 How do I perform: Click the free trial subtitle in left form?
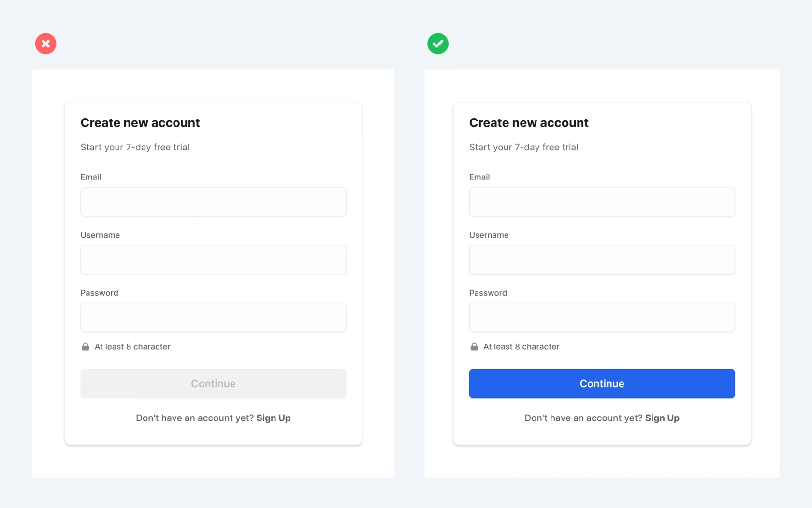point(135,147)
